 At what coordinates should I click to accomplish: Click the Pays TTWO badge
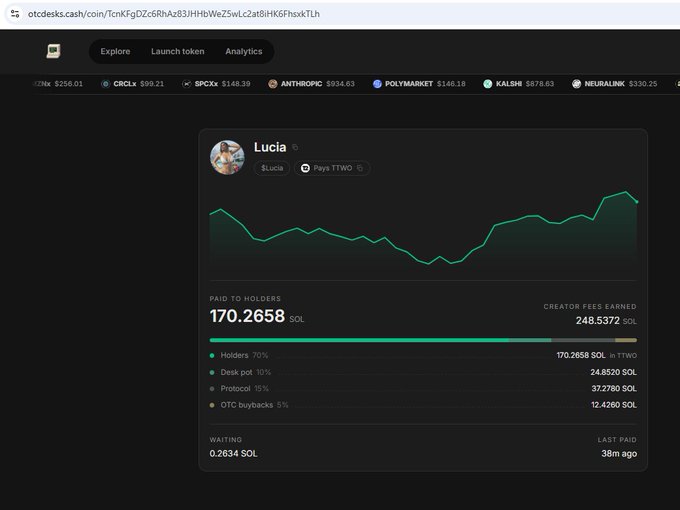[x=332, y=168]
